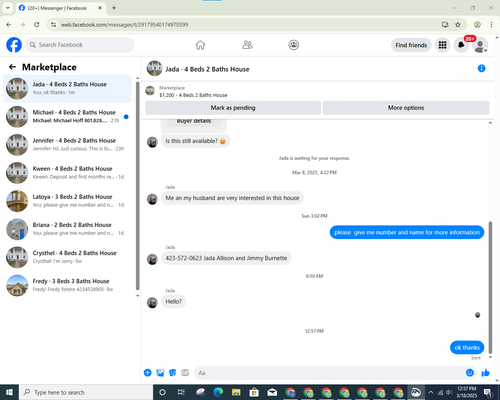Bookmark this page with the star

[x=458, y=24]
